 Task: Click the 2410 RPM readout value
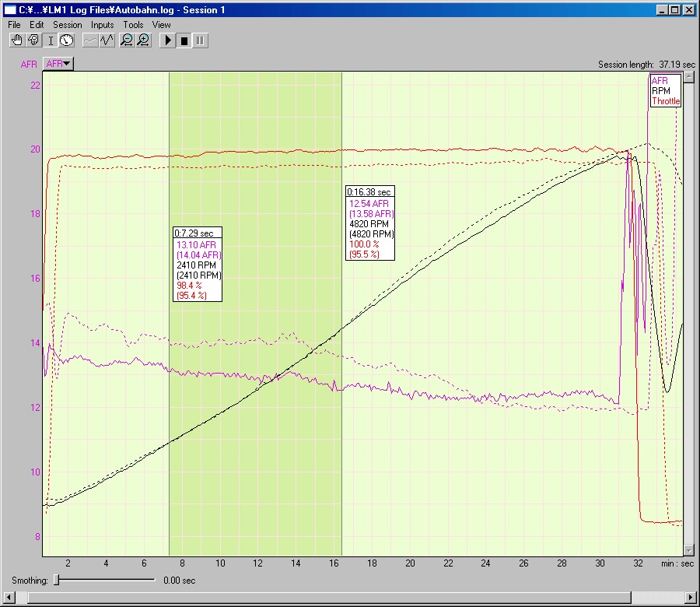tap(197, 265)
